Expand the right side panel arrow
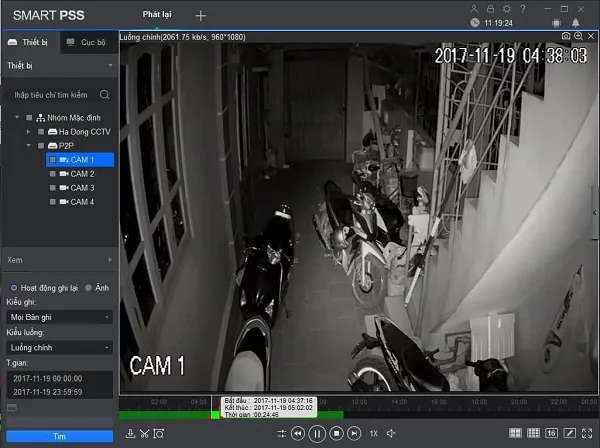The width and height of the screenshot is (600, 448). tap(595, 212)
